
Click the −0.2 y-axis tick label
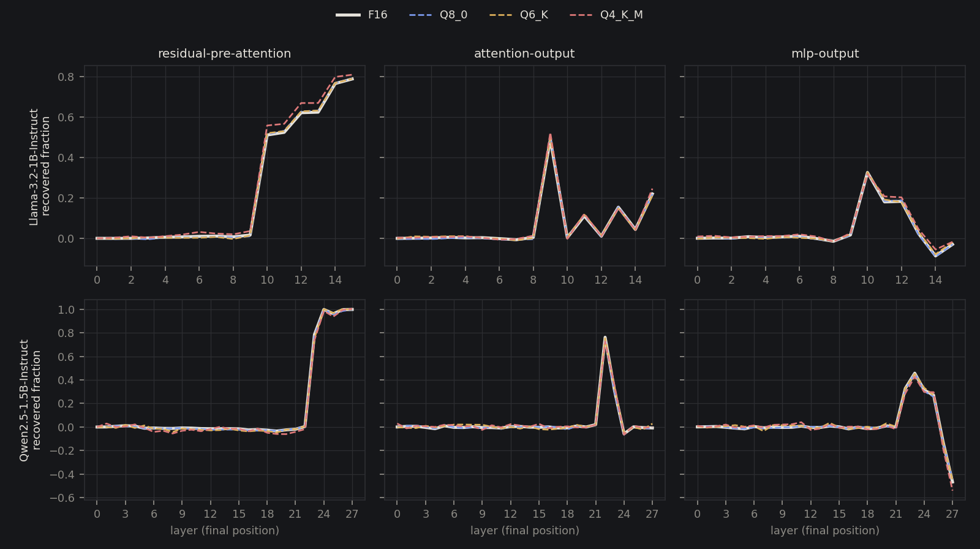coord(62,451)
